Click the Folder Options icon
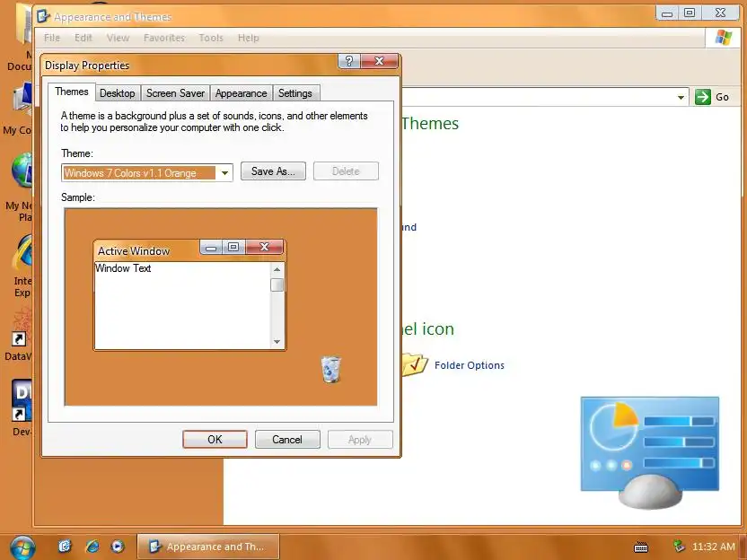This screenshot has width=747, height=560. [414, 365]
